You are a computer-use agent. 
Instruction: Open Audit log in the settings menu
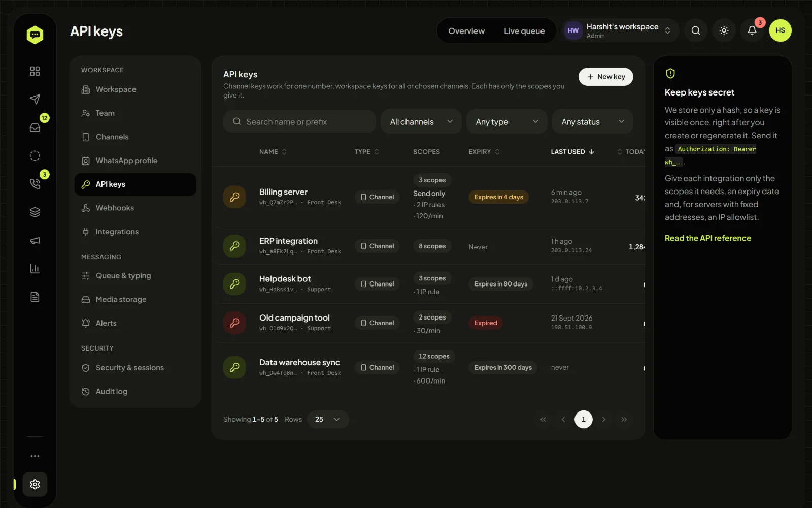coord(135,391)
